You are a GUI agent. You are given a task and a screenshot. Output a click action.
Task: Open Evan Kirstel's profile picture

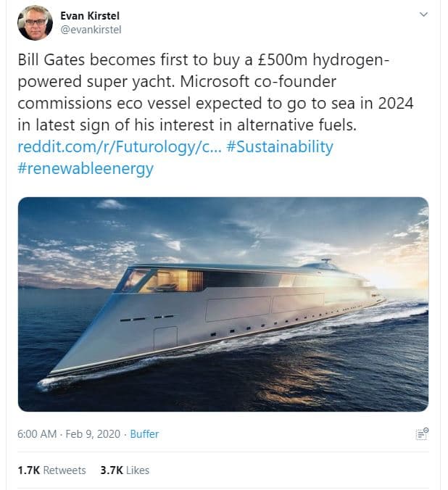point(35,22)
